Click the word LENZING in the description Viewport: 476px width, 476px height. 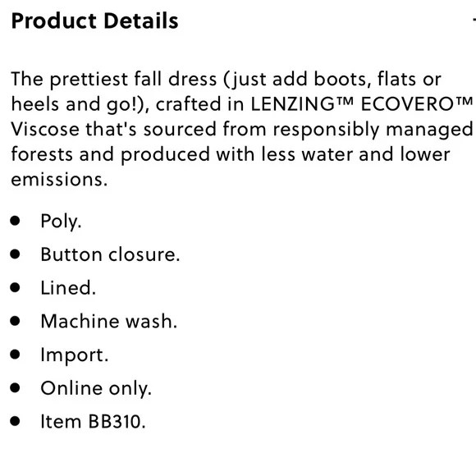(293, 104)
